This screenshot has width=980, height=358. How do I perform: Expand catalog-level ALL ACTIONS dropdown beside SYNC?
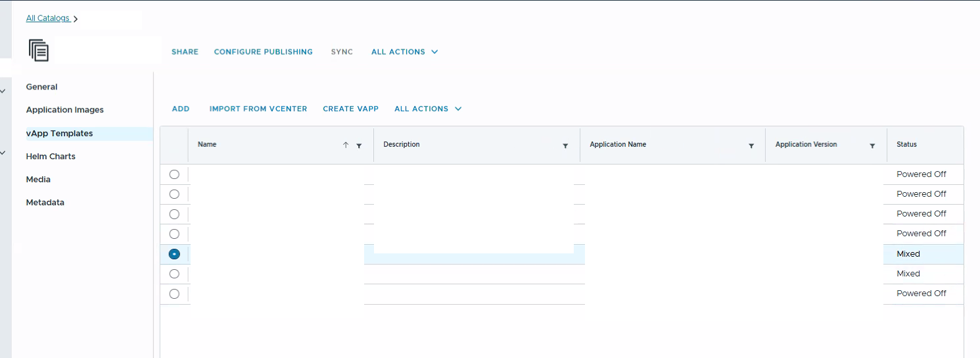[x=404, y=52]
